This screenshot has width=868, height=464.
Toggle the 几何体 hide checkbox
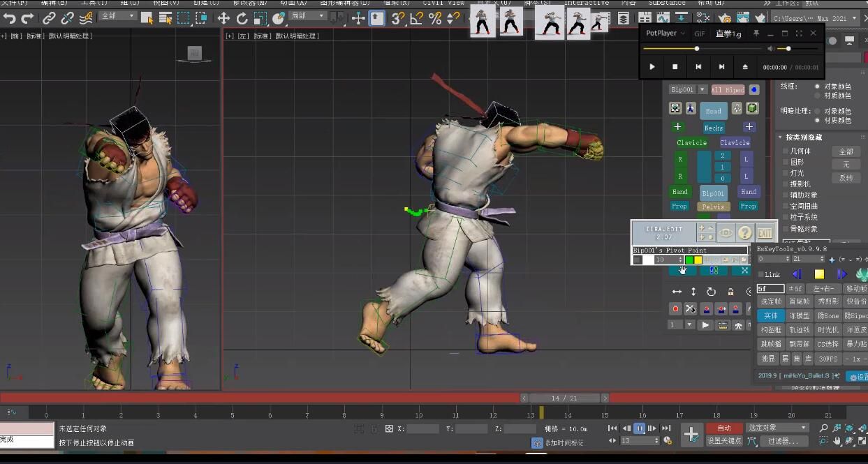[x=786, y=151]
